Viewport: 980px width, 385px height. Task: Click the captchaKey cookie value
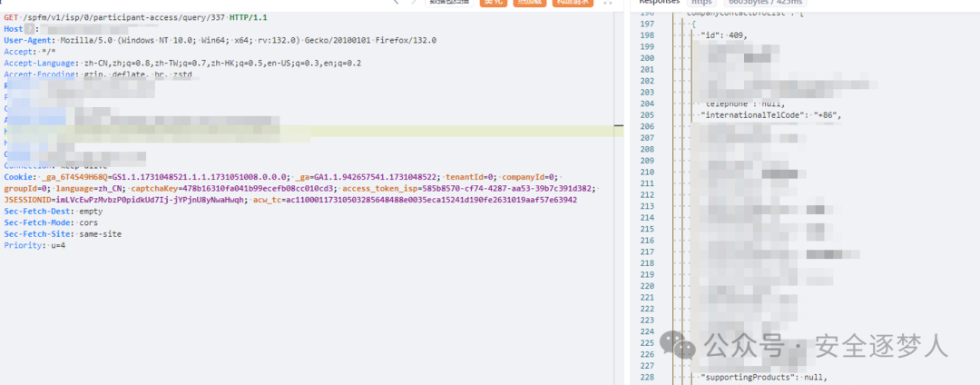pos(260,188)
